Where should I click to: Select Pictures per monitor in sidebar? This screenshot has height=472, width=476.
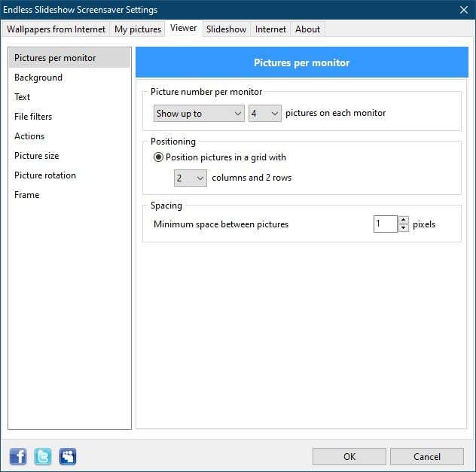point(69,58)
